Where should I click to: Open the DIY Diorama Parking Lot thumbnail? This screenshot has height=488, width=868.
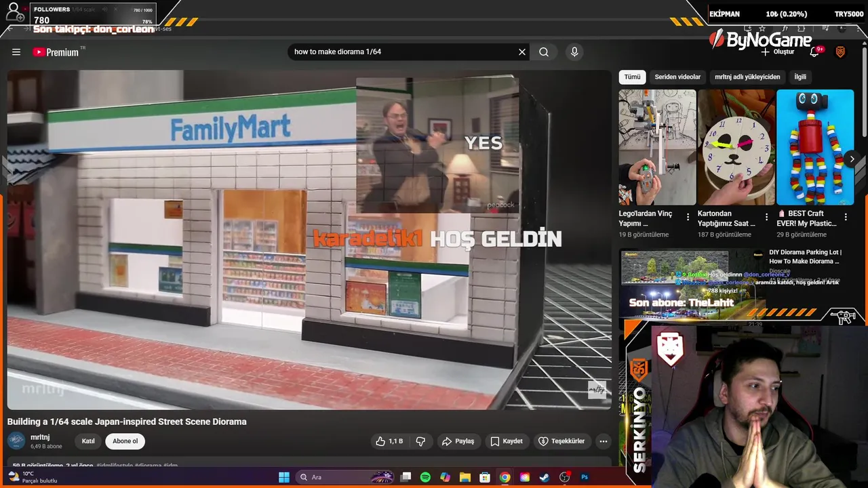point(691,285)
